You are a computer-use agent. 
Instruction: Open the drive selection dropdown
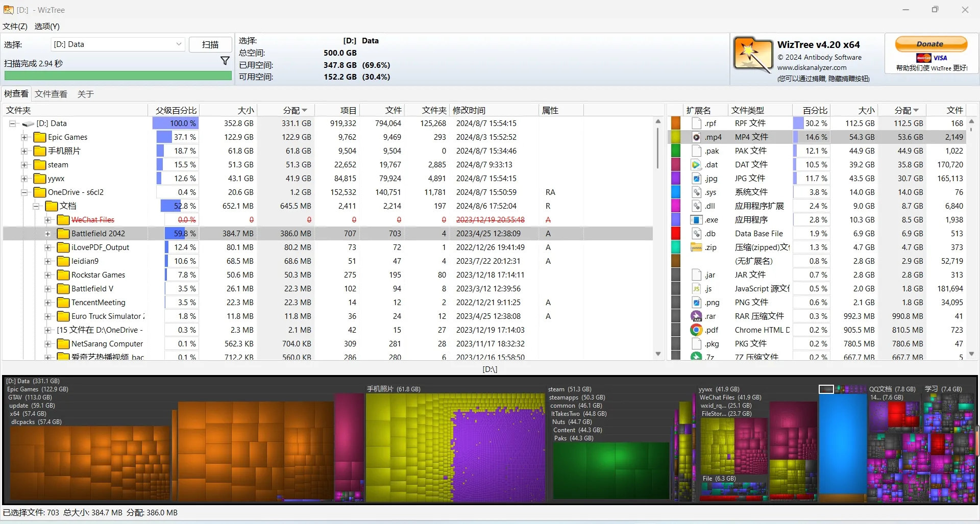click(179, 44)
